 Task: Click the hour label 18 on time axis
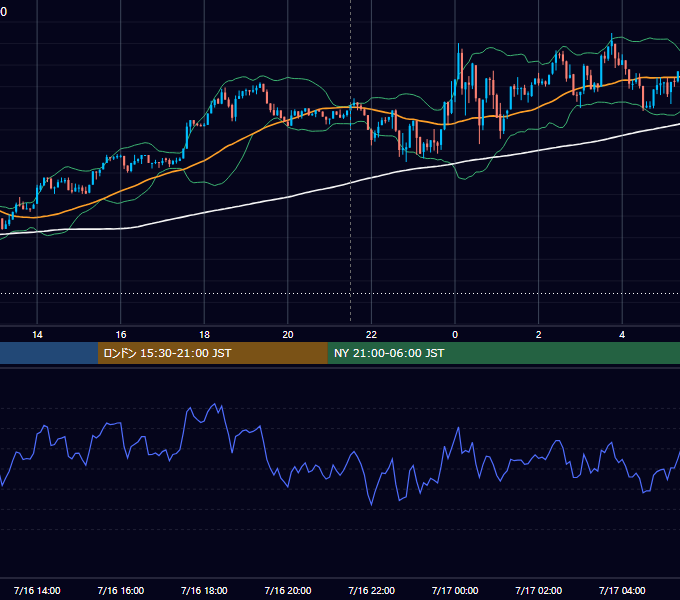(204, 335)
